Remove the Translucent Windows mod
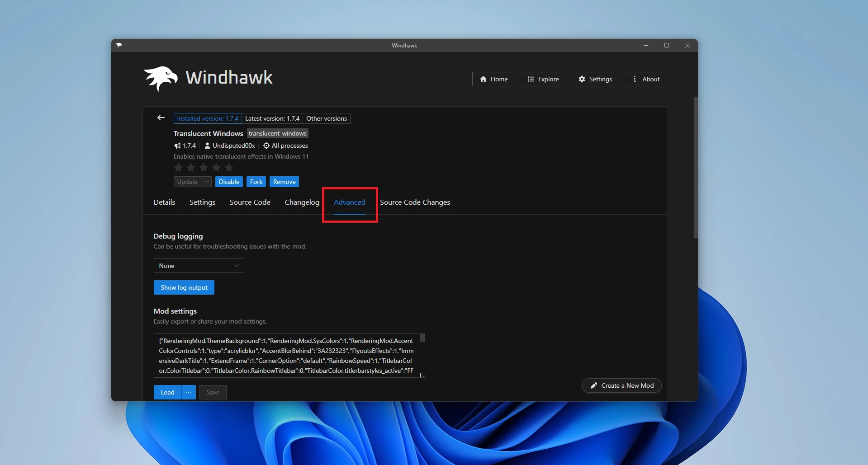This screenshot has width=868, height=465. (284, 182)
